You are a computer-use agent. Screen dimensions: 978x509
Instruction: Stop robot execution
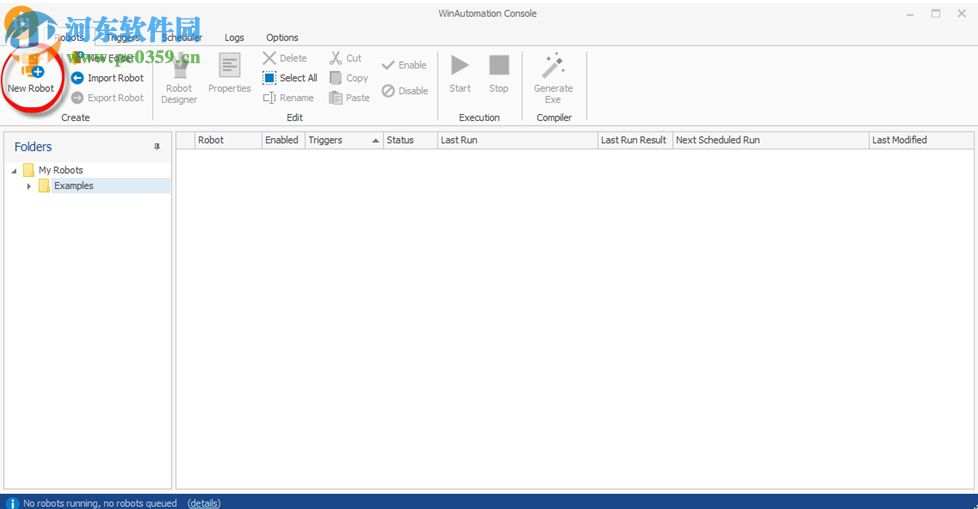pos(498,74)
